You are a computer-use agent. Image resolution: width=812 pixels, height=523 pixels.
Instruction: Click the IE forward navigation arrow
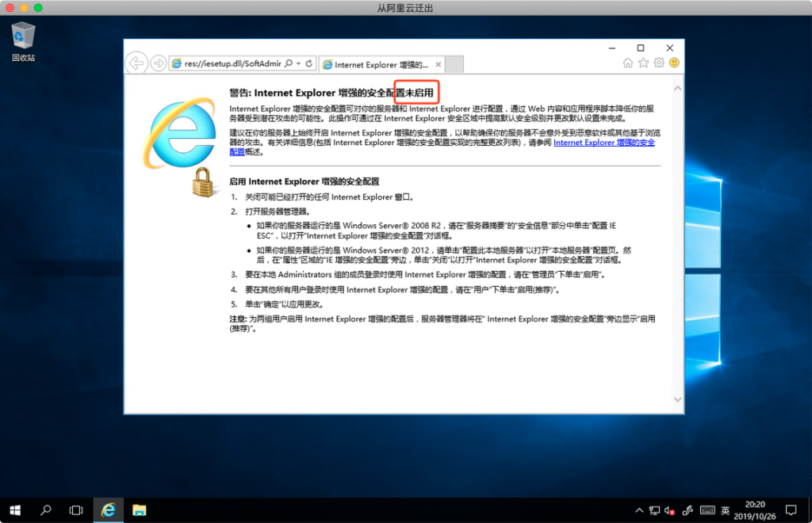[158, 63]
